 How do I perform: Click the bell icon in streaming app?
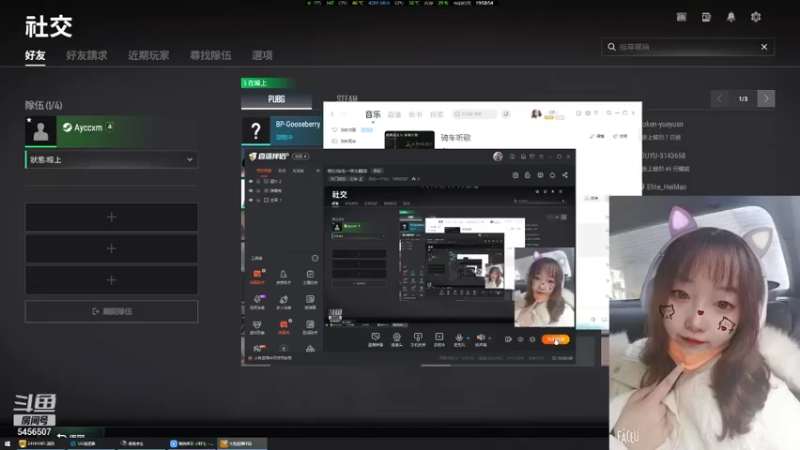tap(552, 175)
